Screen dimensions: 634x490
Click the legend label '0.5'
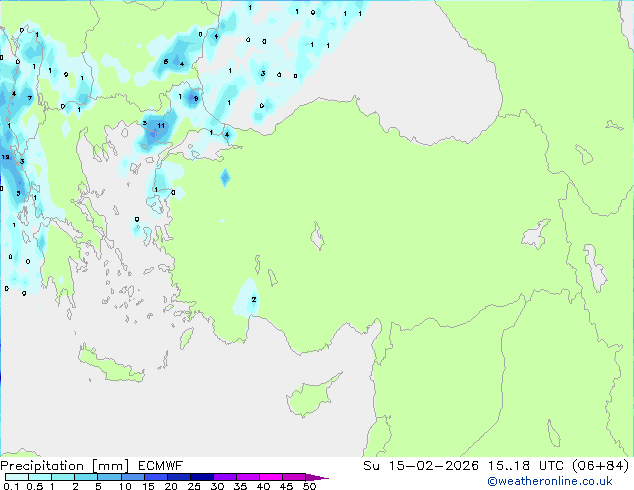tap(34, 486)
